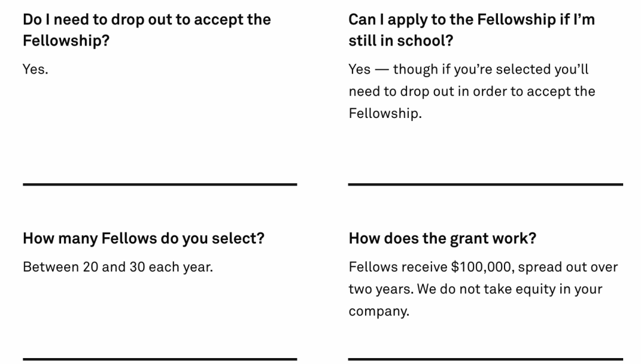Click the question about applying while still in school
The image size is (641, 364).
point(471,30)
